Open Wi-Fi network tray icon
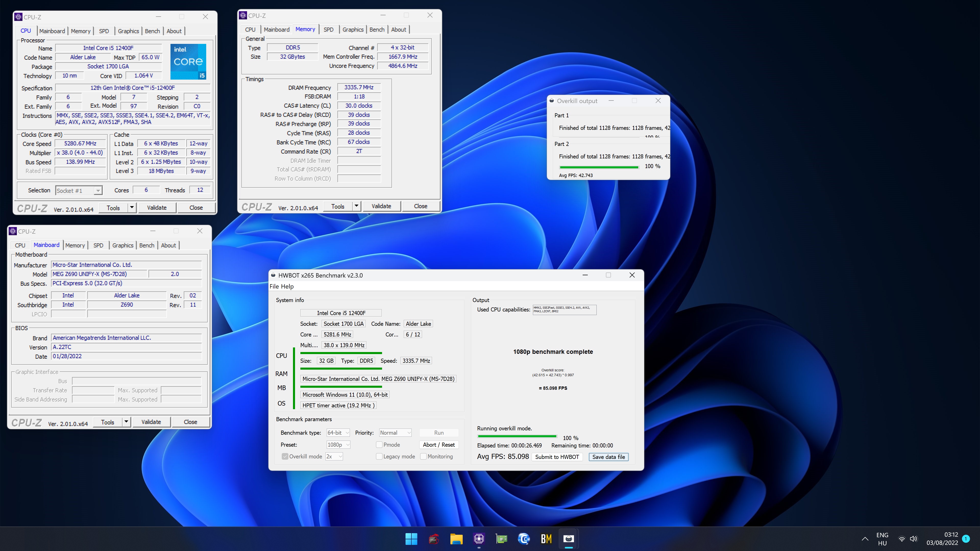 tap(902, 539)
